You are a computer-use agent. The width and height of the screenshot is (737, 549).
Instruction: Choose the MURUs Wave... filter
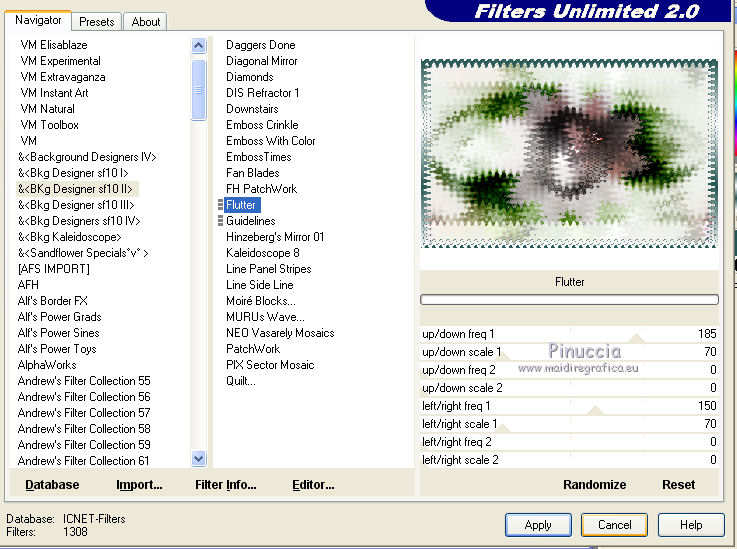265,317
